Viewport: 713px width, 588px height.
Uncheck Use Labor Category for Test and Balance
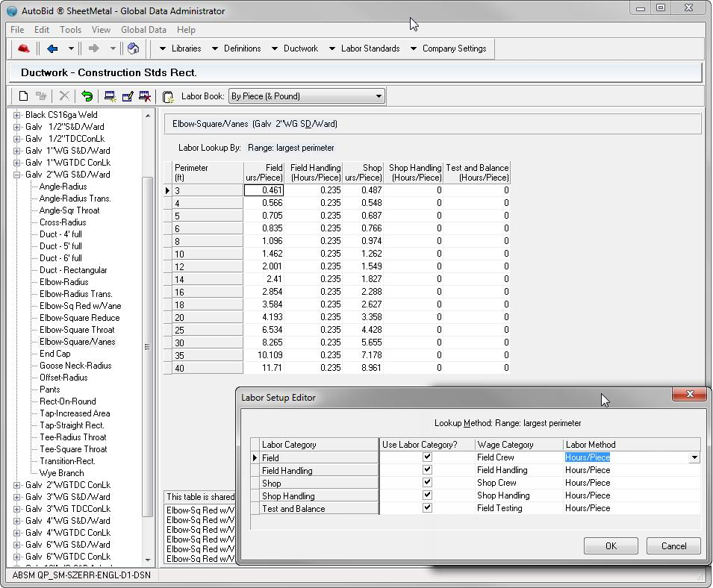[x=427, y=508]
